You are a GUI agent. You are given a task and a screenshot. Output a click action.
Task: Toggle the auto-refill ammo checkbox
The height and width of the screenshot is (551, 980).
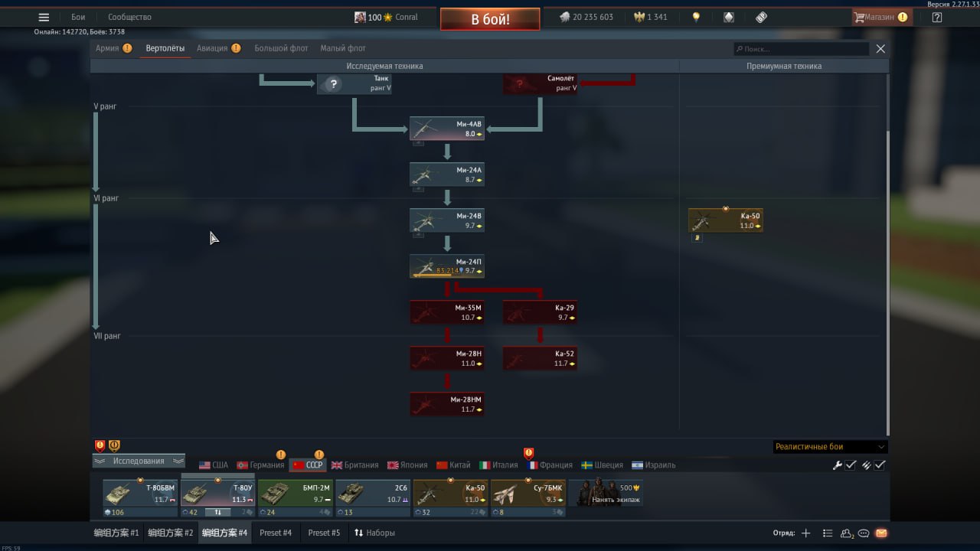(x=880, y=465)
